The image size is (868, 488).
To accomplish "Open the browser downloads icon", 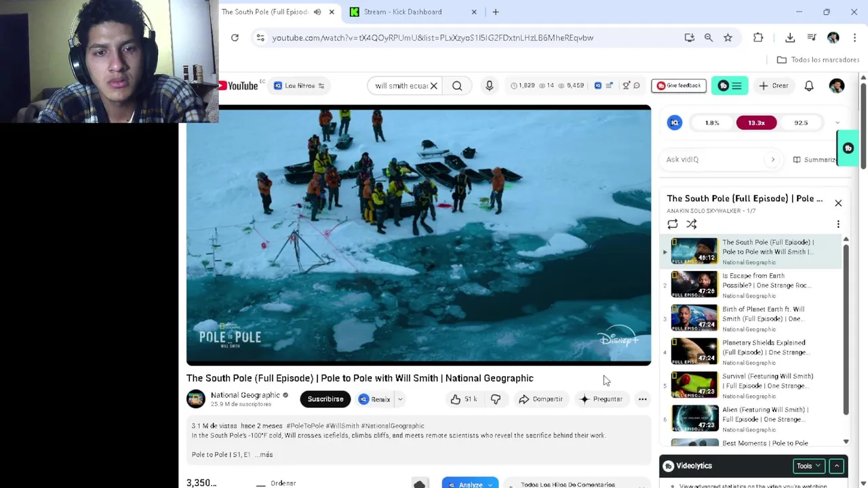I will 790,38.
